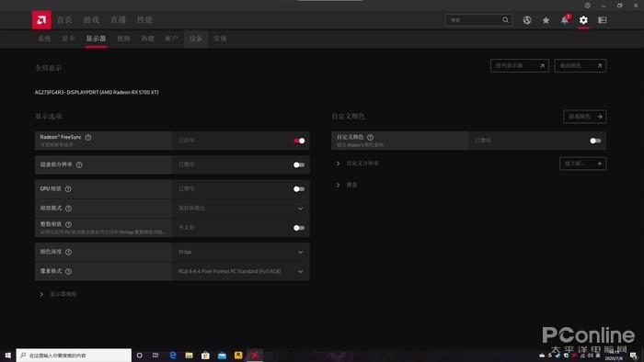Go to 性能 top menu
Image resolution: width=644 pixels, height=362 pixels.
click(x=144, y=19)
